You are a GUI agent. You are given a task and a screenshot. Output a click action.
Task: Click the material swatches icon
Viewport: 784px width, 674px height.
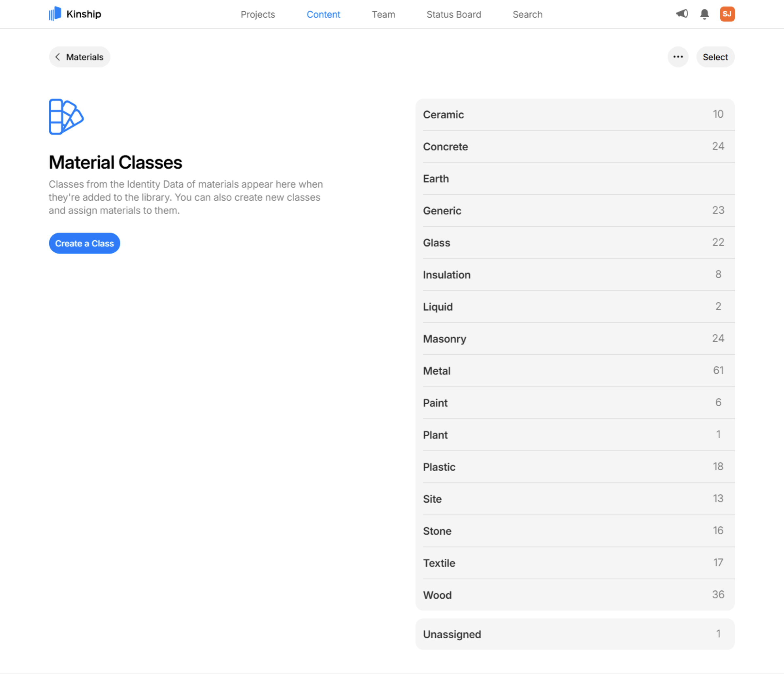click(66, 117)
